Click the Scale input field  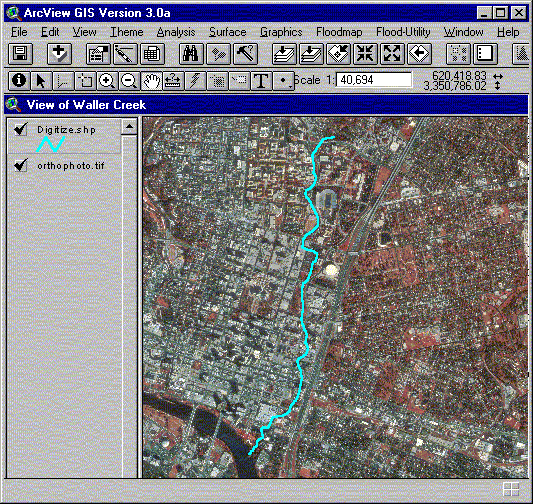[374, 80]
